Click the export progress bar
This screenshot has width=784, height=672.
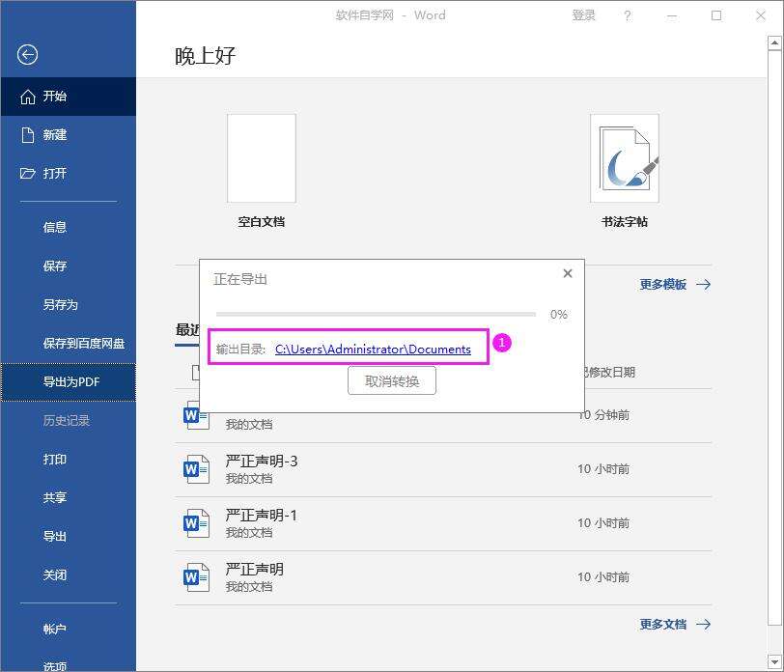[x=376, y=315]
